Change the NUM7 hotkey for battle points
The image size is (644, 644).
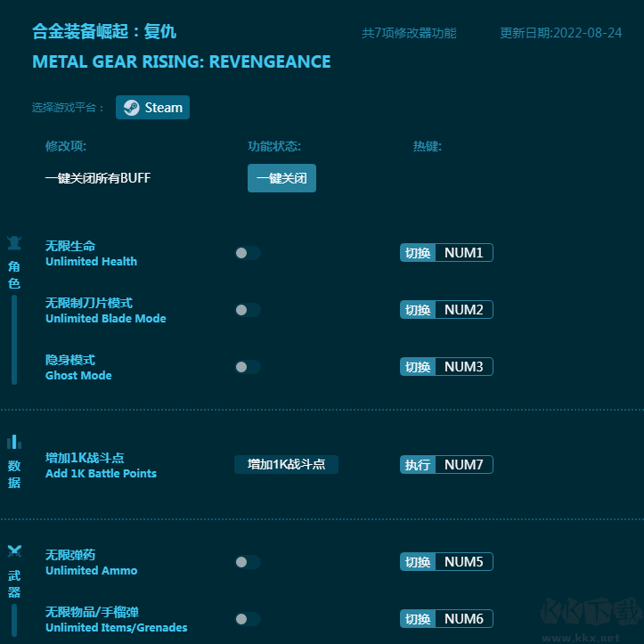[463, 465]
